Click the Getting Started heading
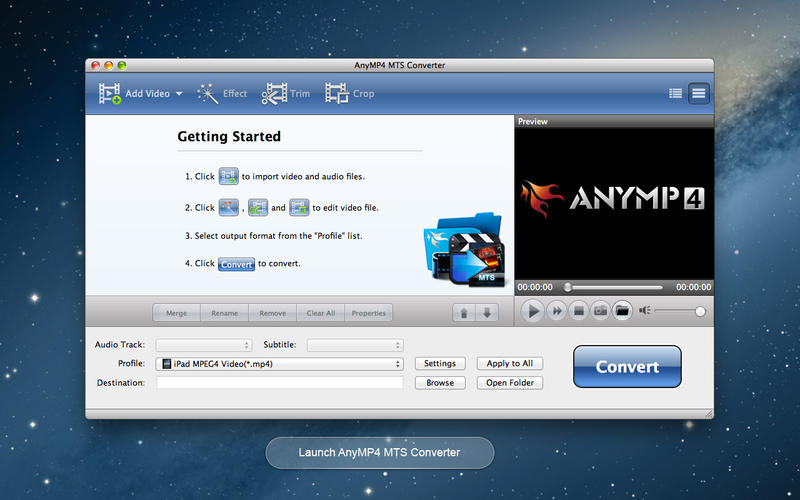Viewport: 800px width, 500px height. [229, 136]
